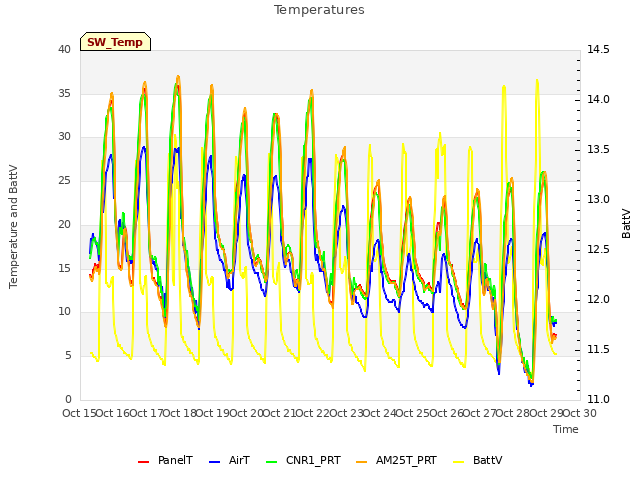This screenshot has width=640, height=480.
Task: Click the Oct 30 tick label
Action: click(x=580, y=413)
